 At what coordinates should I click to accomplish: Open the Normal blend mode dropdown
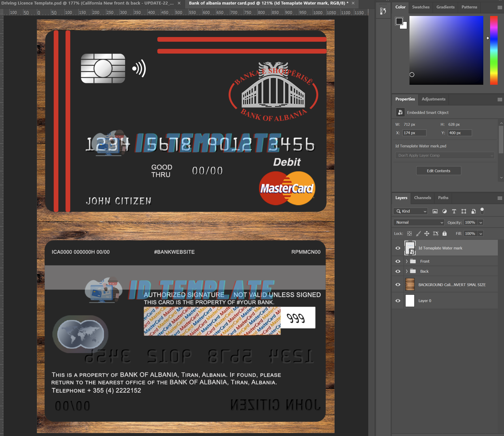419,222
